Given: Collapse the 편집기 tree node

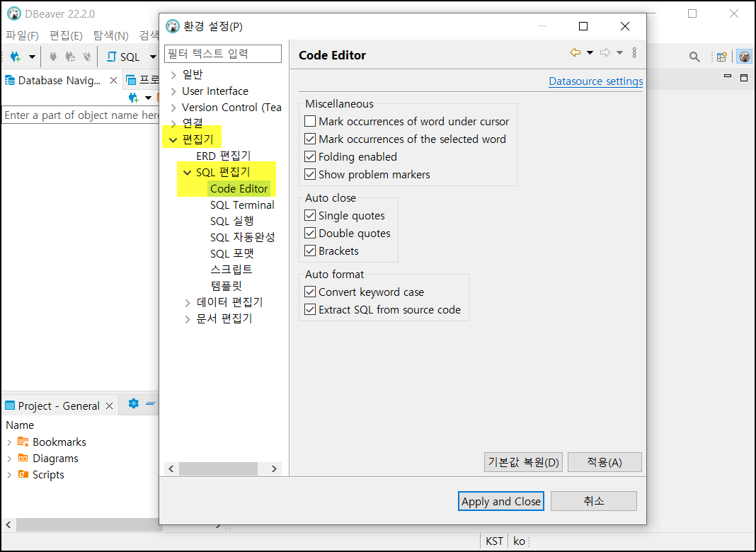Looking at the screenshot, I should coord(173,140).
